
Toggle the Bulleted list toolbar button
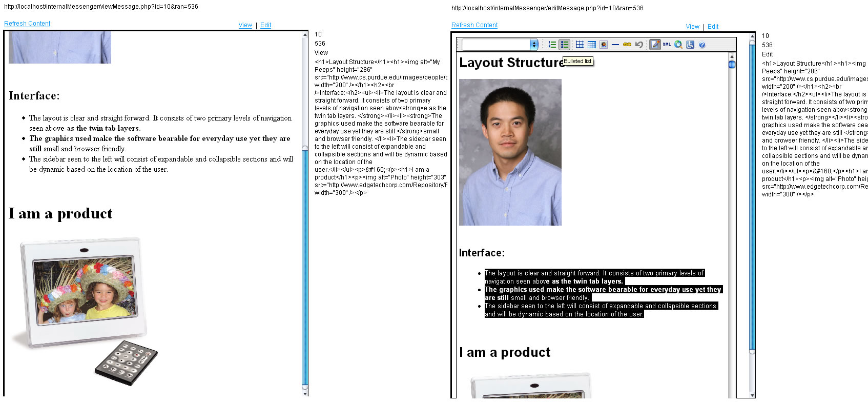(x=564, y=45)
